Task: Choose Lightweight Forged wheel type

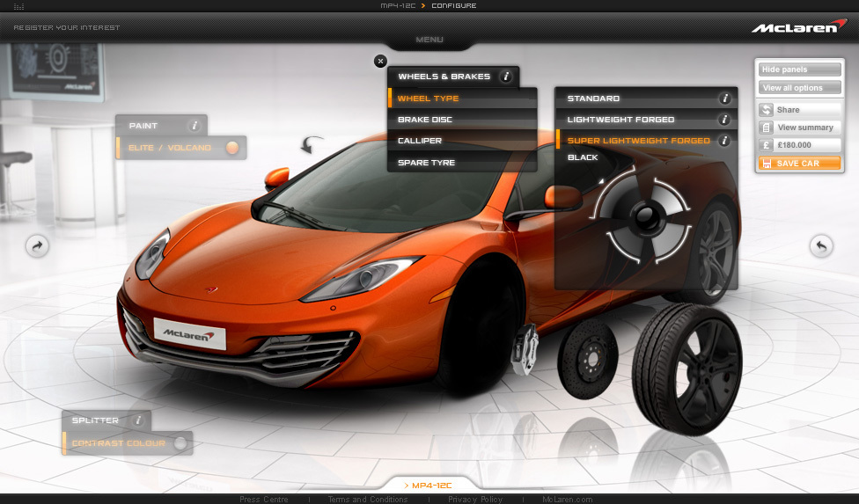Action: (x=646, y=120)
